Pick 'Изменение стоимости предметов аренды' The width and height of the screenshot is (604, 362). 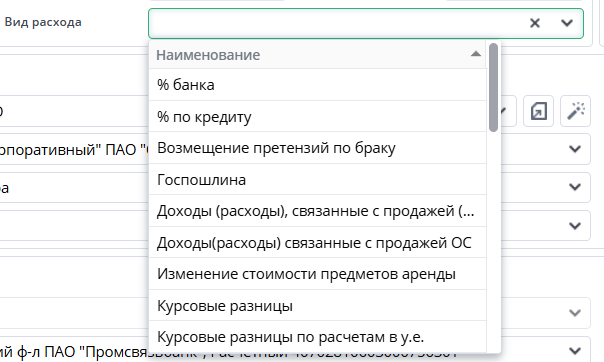pos(317,274)
